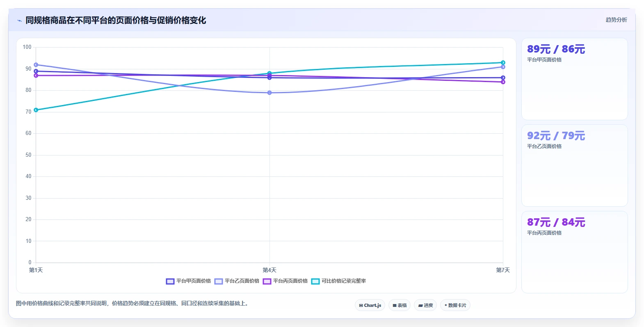The width and height of the screenshot is (644, 327).
Task: Click the cyan data point at 第7天
Action: [x=503, y=63]
